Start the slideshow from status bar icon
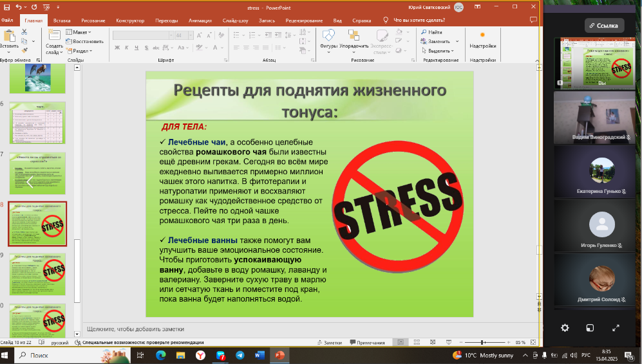Viewport: 642px width, 364px height. coord(449,342)
